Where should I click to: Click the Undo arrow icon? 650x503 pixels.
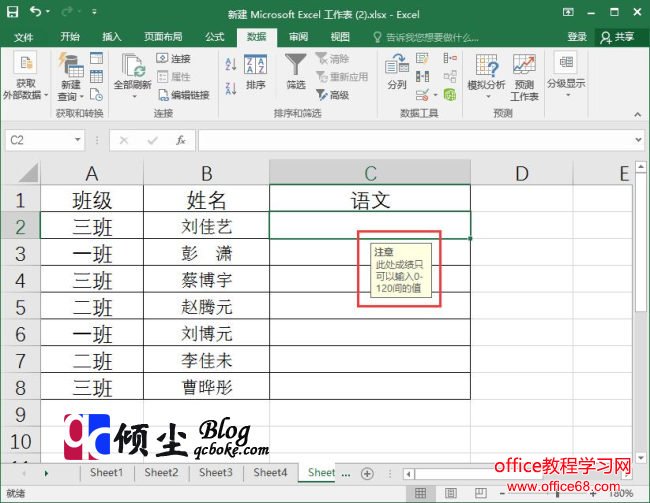click(x=36, y=12)
